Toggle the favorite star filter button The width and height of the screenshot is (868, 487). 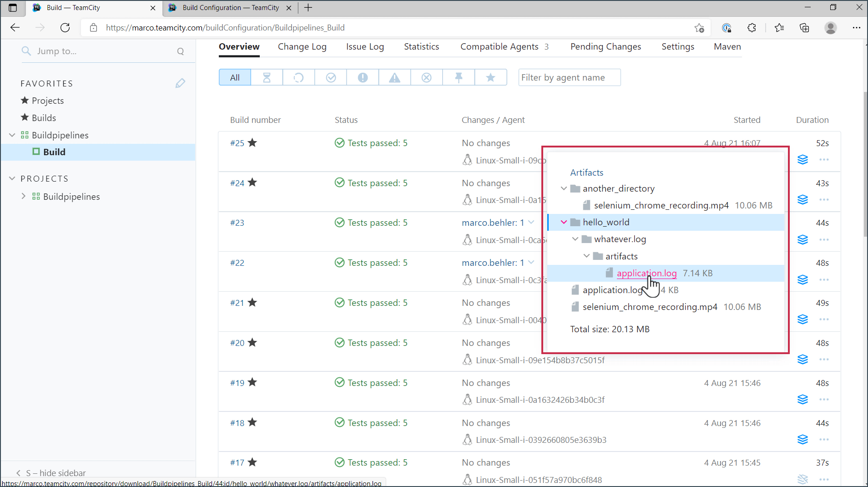(490, 77)
